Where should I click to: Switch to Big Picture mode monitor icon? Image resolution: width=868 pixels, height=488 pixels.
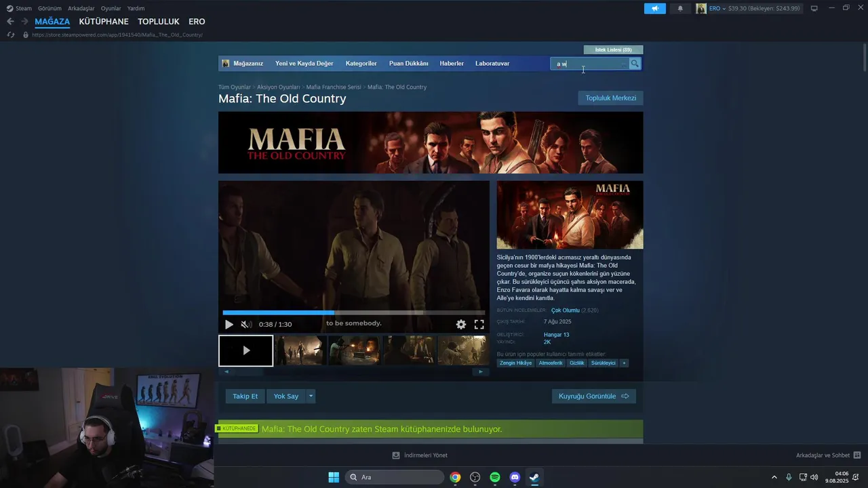click(x=814, y=9)
